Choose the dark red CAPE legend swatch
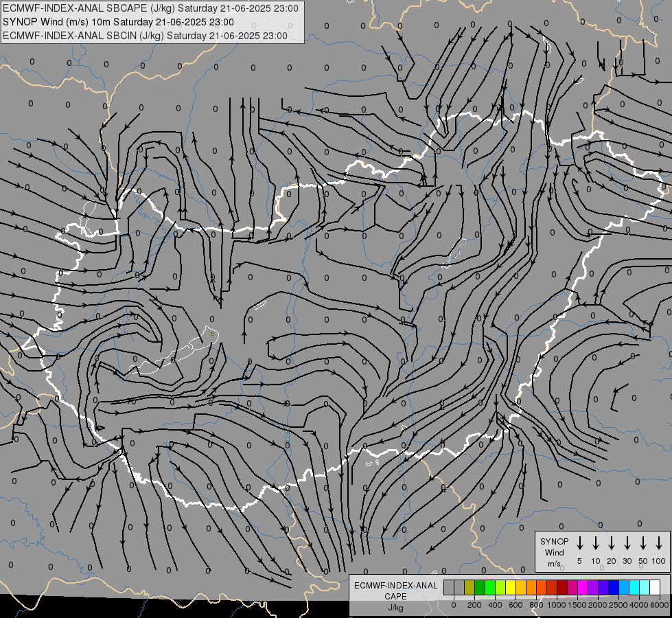Screen dimensions: 672x618 562,587
